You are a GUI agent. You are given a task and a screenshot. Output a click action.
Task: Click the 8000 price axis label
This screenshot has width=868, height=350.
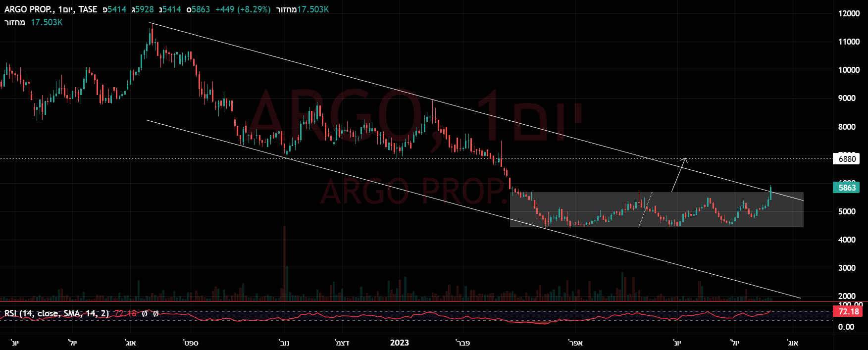pos(847,127)
